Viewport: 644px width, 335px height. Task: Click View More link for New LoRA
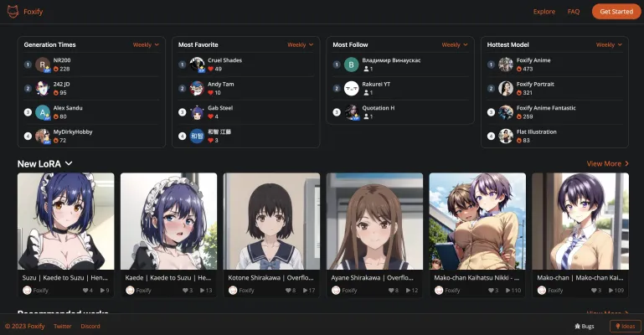tap(608, 163)
